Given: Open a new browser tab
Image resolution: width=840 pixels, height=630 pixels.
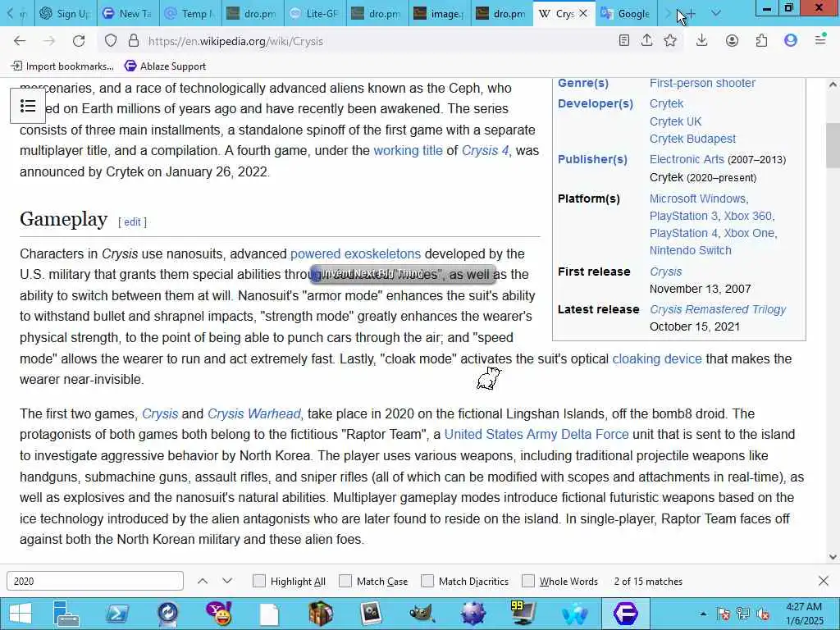Looking at the screenshot, I should (691, 14).
